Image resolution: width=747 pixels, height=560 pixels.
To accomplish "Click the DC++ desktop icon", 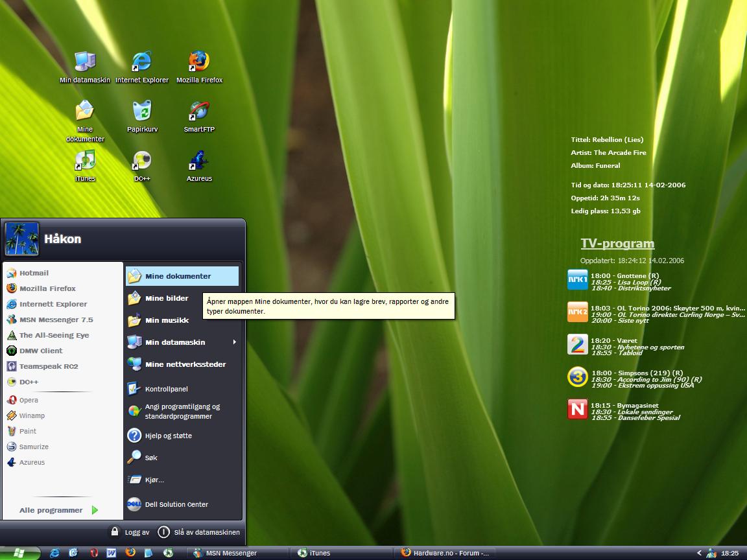I will 142,161.
